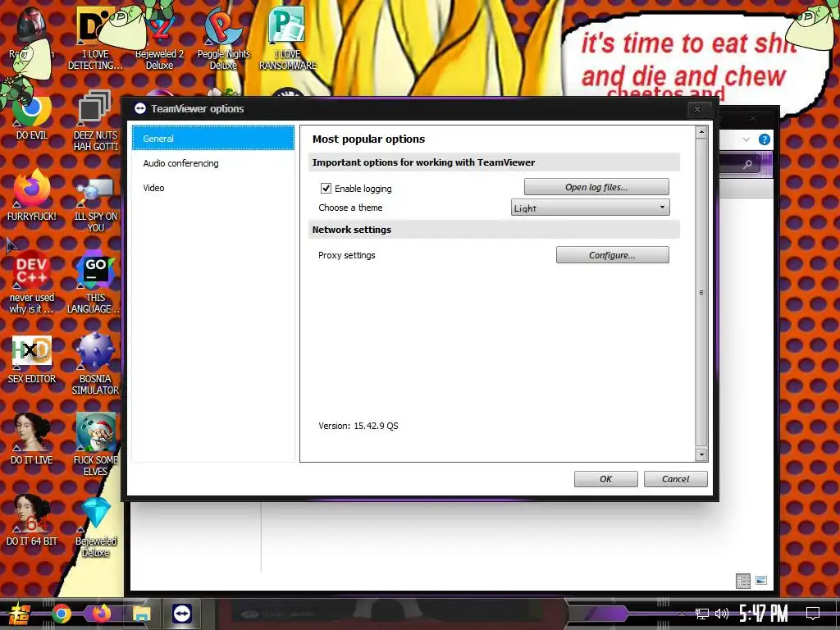Click the 5:47 PM taskbar clock

pyautogui.click(x=764, y=614)
